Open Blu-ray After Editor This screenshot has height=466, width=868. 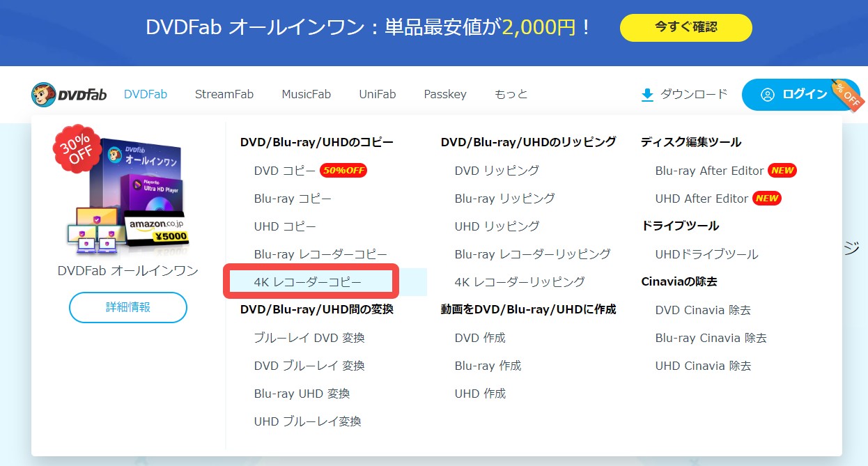[x=709, y=171]
